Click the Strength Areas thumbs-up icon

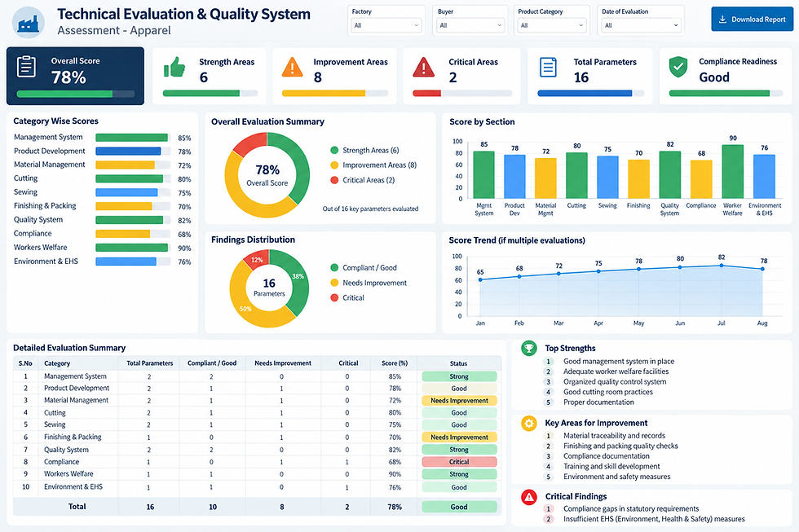(174, 67)
